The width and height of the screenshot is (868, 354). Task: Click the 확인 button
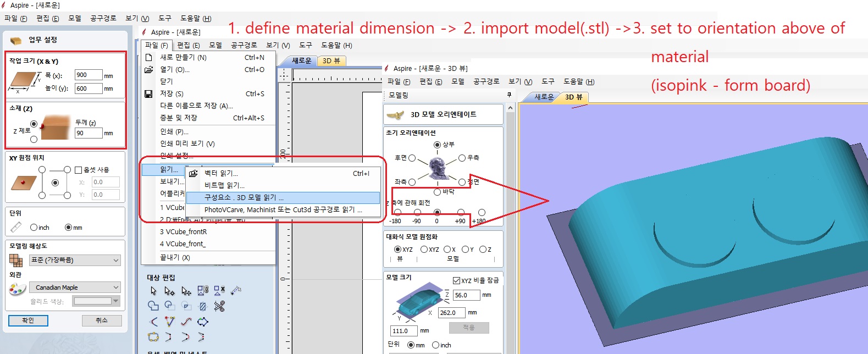coord(28,320)
